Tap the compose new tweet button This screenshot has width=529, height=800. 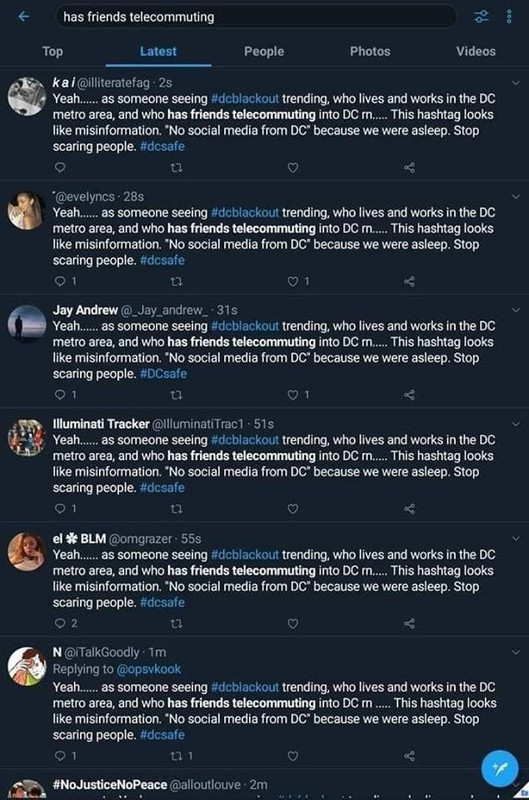click(x=499, y=768)
